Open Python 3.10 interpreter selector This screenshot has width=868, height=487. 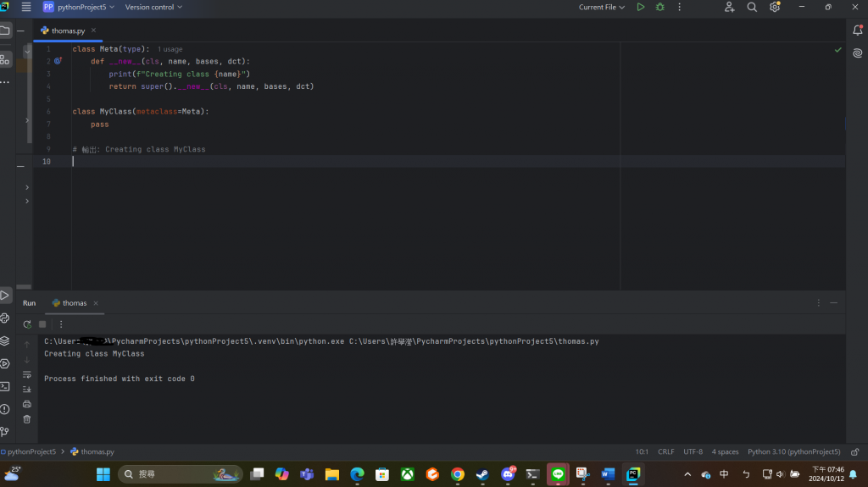(793, 452)
